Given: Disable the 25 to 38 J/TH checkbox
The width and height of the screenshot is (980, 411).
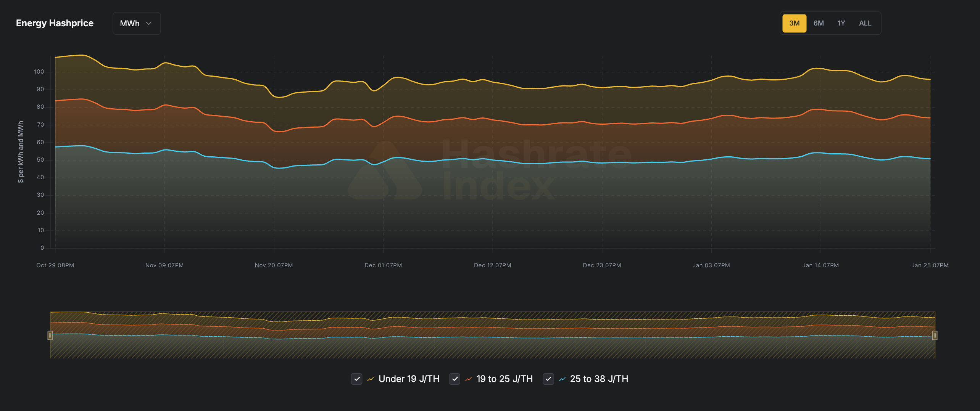Looking at the screenshot, I should coord(548,379).
